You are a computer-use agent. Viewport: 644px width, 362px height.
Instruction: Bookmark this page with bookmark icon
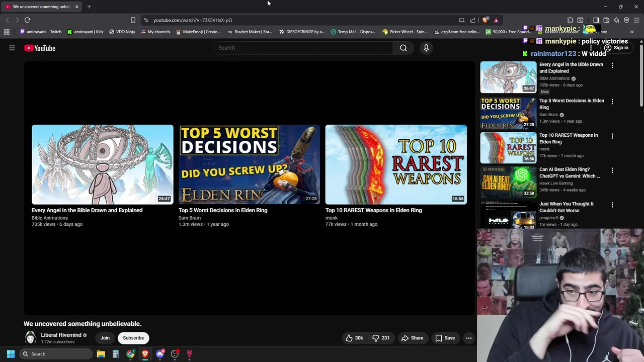(133, 20)
